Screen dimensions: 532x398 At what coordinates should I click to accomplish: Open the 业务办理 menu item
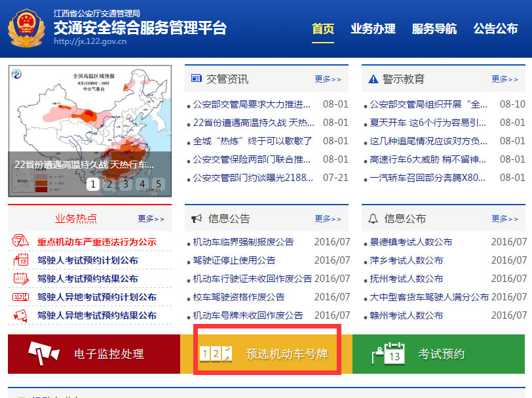coord(373,29)
